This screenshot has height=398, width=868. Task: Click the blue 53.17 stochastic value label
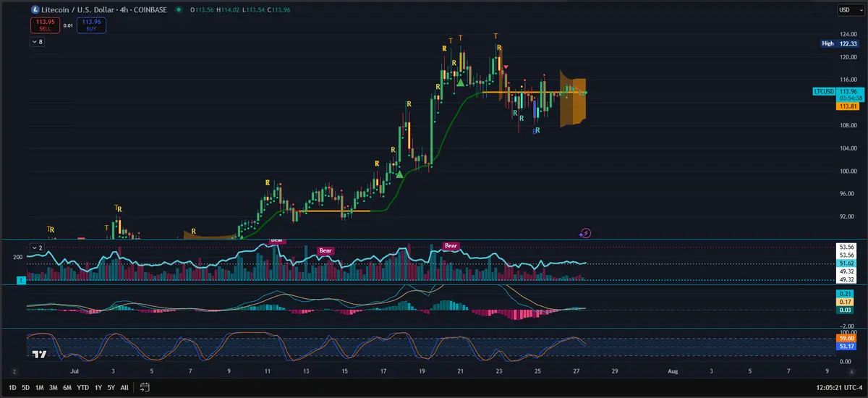(846, 347)
